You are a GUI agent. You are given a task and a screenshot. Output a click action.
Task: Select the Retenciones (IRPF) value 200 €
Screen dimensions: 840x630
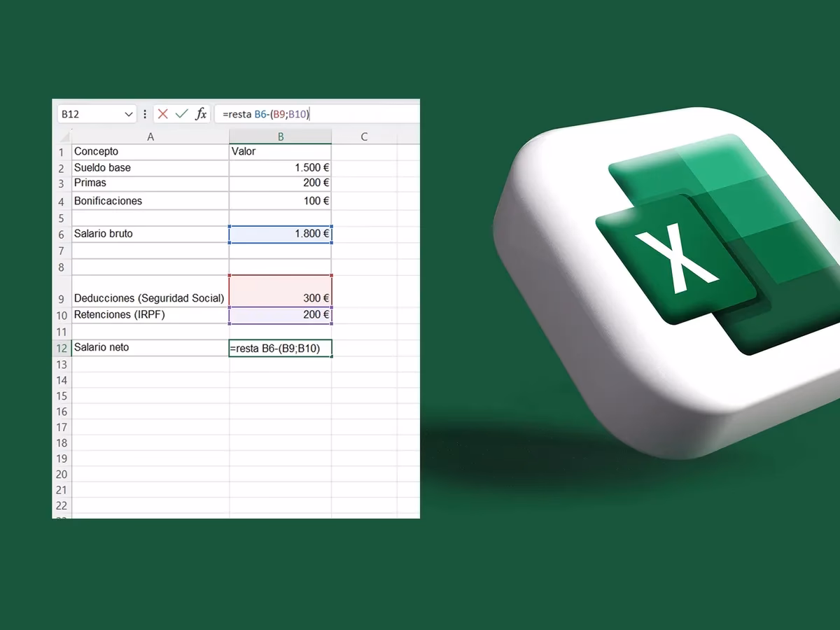pyautogui.click(x=281, y=315)
